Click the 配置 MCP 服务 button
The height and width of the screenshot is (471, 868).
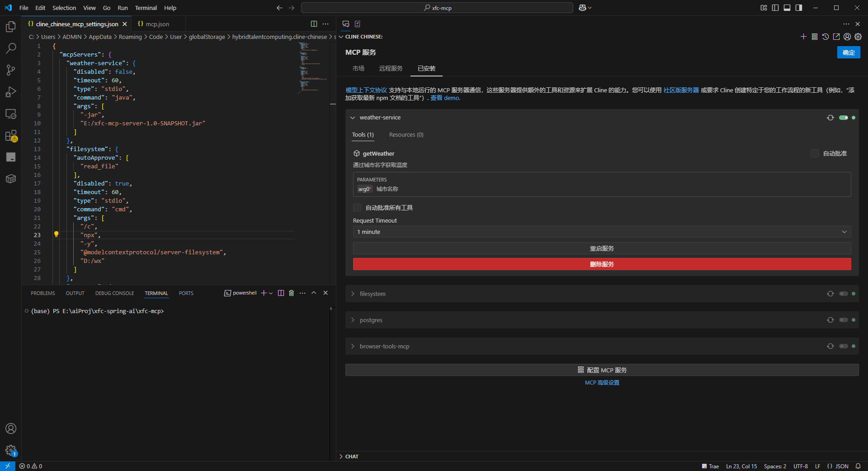602,370
